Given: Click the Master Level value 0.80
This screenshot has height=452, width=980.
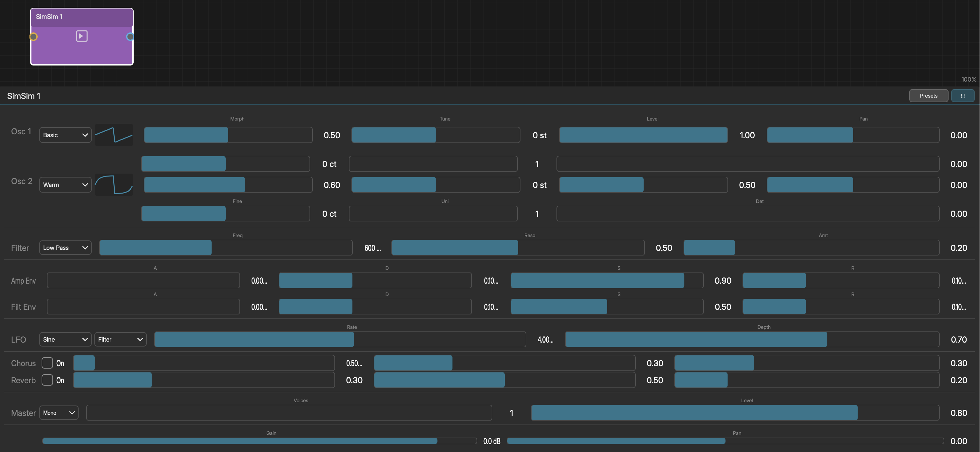Looking at the screenshot, I should click(959, 413).
